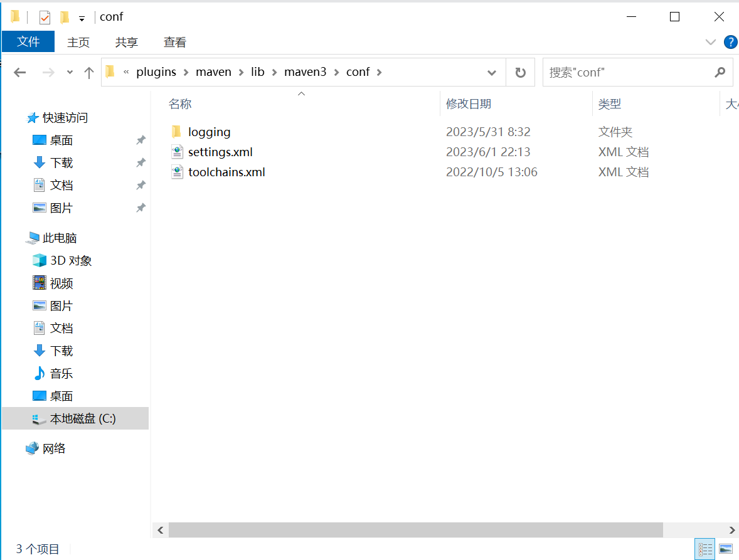Click the search magnifier icon

(x=720, y=73)
